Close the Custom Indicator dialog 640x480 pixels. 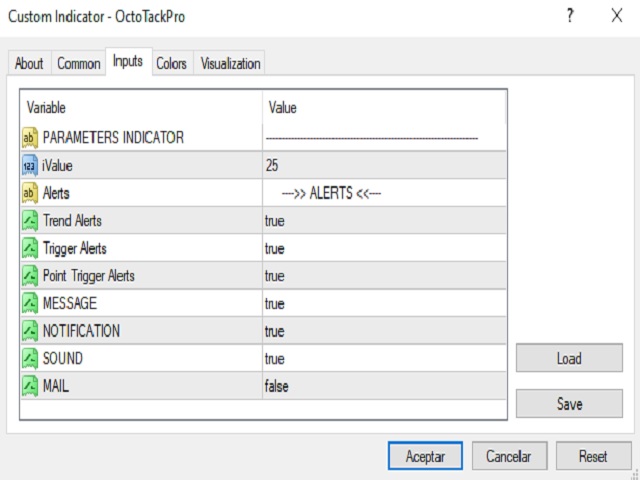[617, 16]
